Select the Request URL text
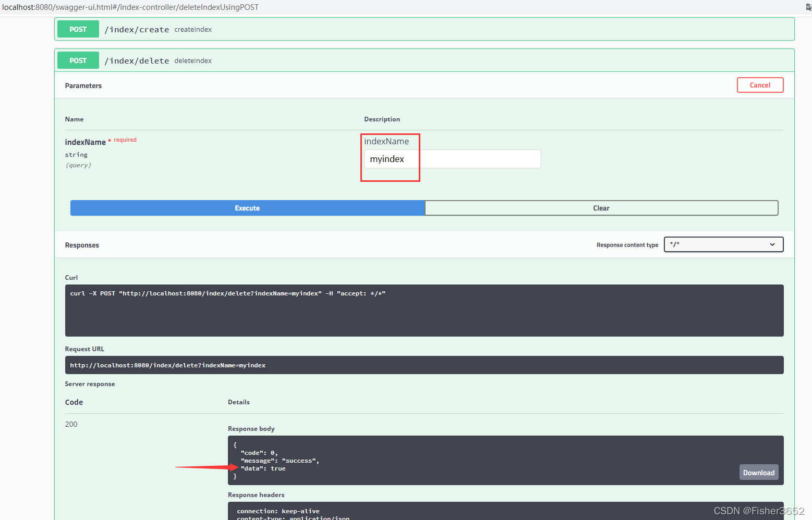The width and height of the screenshot is (812, 520). 168,365
